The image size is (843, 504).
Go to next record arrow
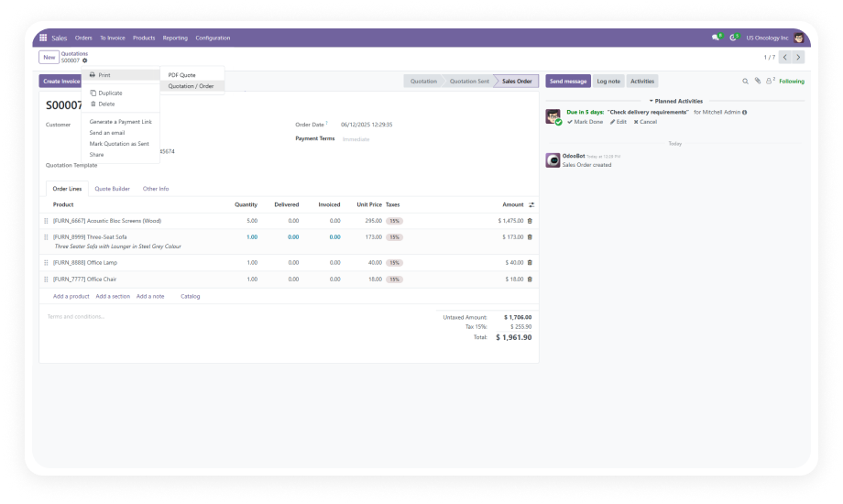[798, 57]
